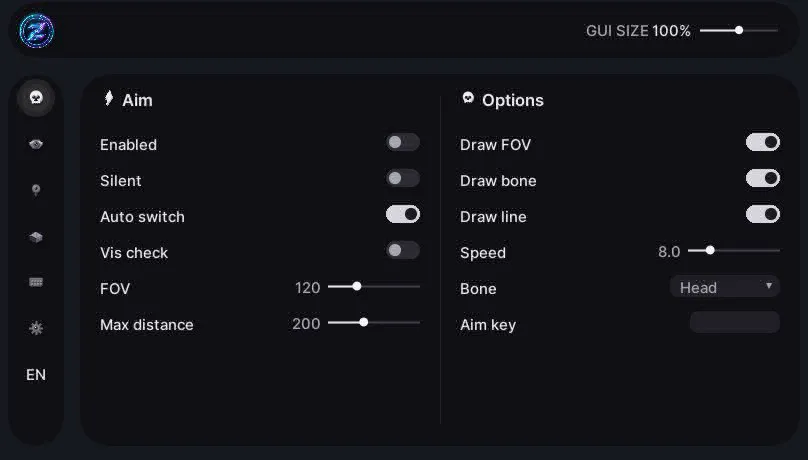
Task: Open the skull aim tab in sidebar
Action: [x=36, y=97]
